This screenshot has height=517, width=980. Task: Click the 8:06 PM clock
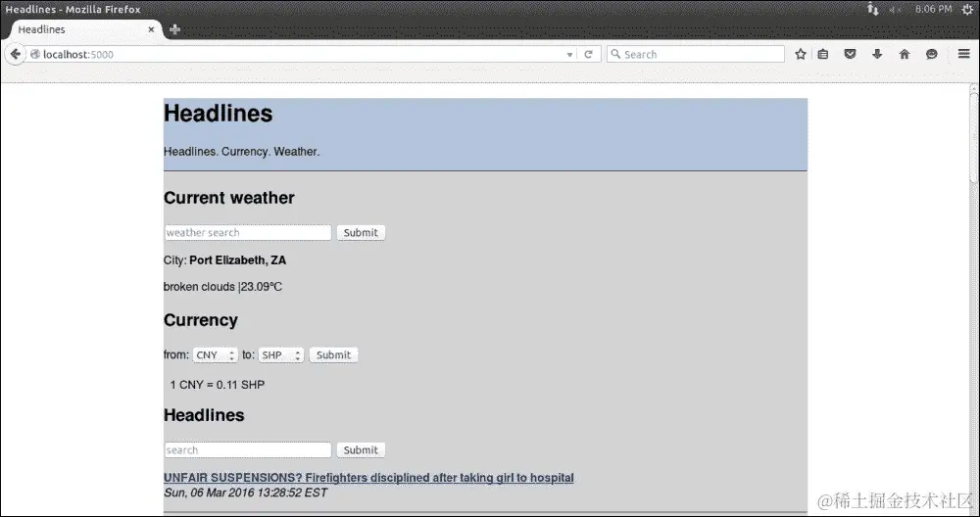click(x=933, y=9)
